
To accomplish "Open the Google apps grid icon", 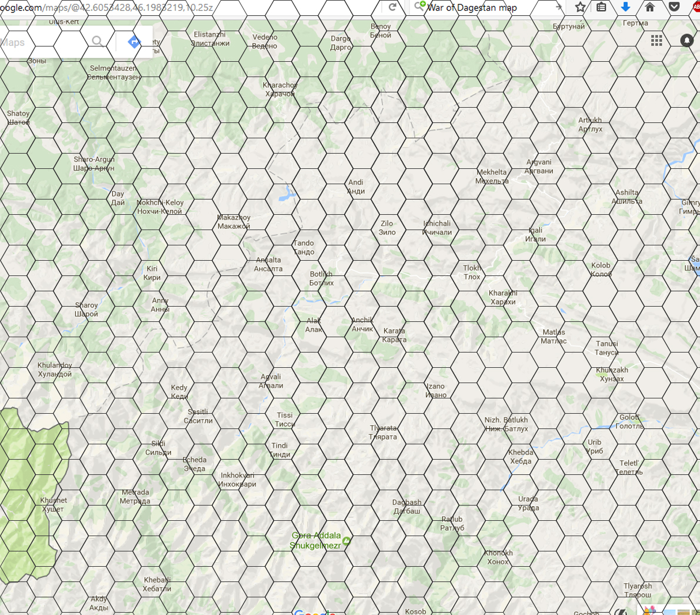I will point(656,41).
